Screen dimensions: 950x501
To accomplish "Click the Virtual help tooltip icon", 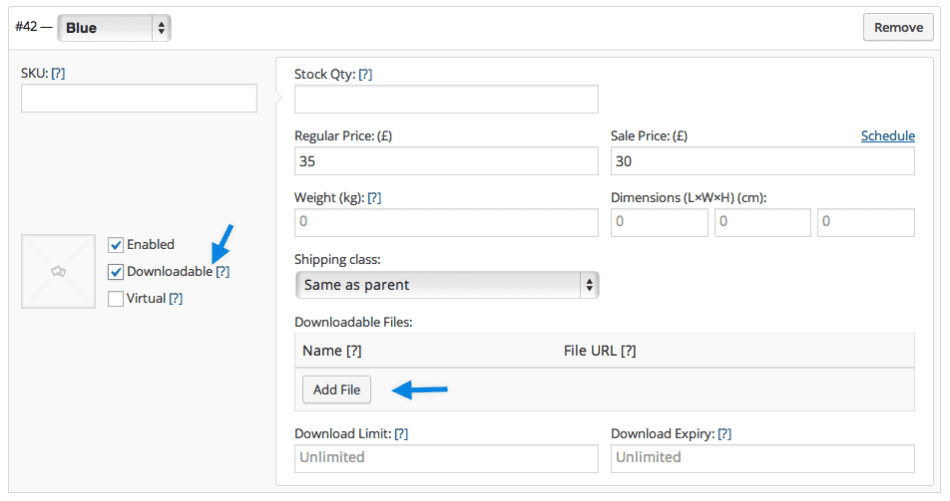I will 176,299.
